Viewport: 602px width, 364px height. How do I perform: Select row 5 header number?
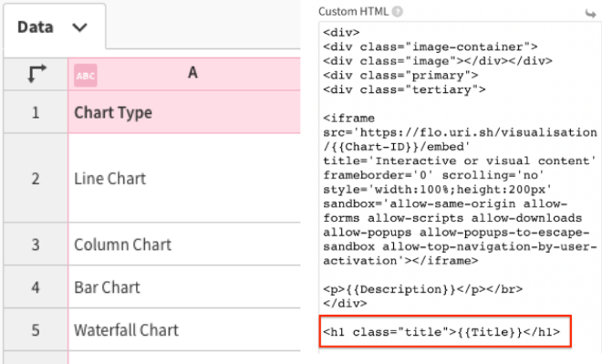(x=36, y=330)
